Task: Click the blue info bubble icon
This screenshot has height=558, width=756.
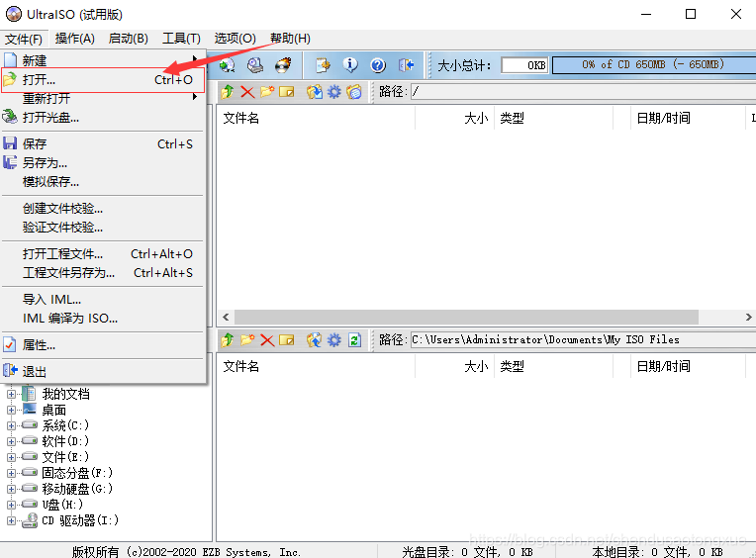Action: (x=350, y=65)
